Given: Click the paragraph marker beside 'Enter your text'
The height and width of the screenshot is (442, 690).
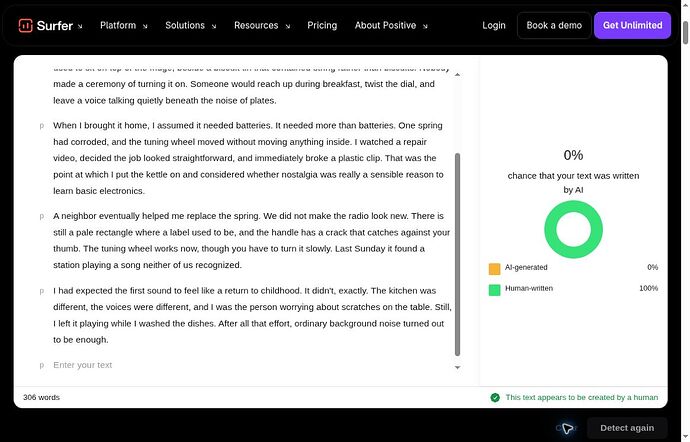Looking at the screenshot, I should (42, 365).
